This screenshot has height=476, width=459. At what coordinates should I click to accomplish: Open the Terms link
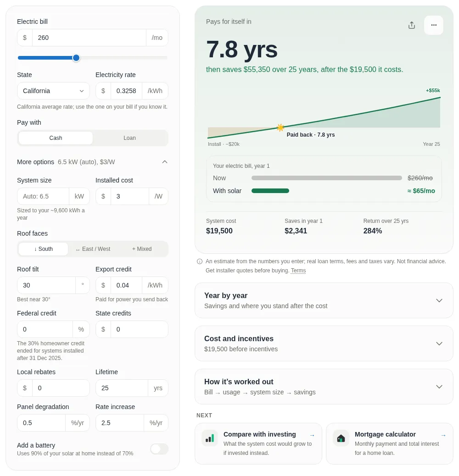[298, 271]
